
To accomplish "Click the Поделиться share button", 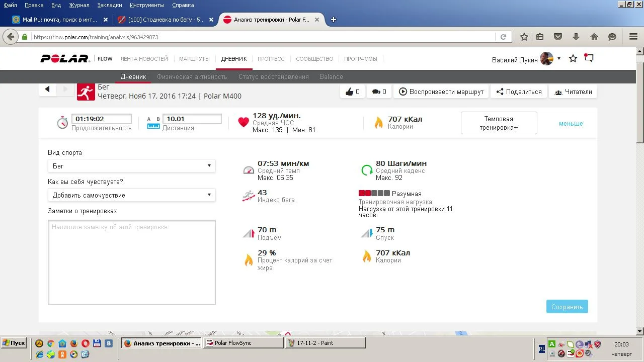I will [519, 92].
